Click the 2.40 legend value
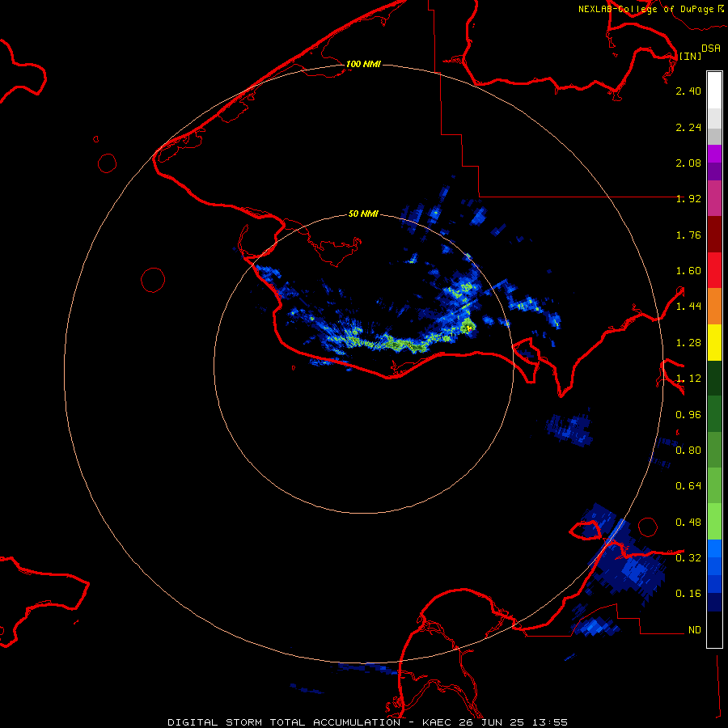This screenshot has width=728, height=728. [688, 91]
